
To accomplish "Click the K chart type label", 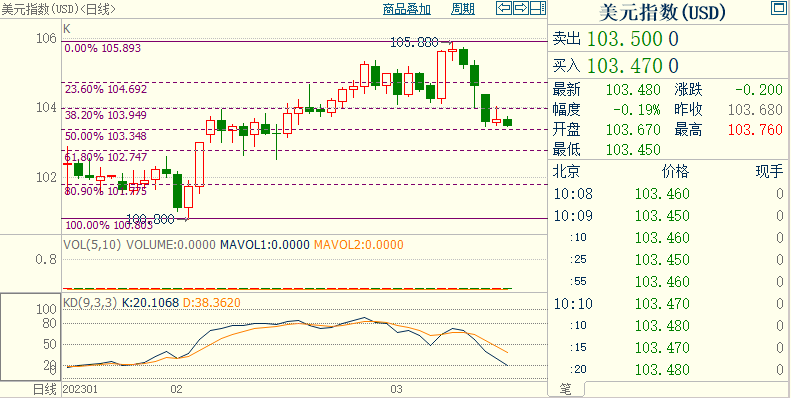I will pos(67,29).
